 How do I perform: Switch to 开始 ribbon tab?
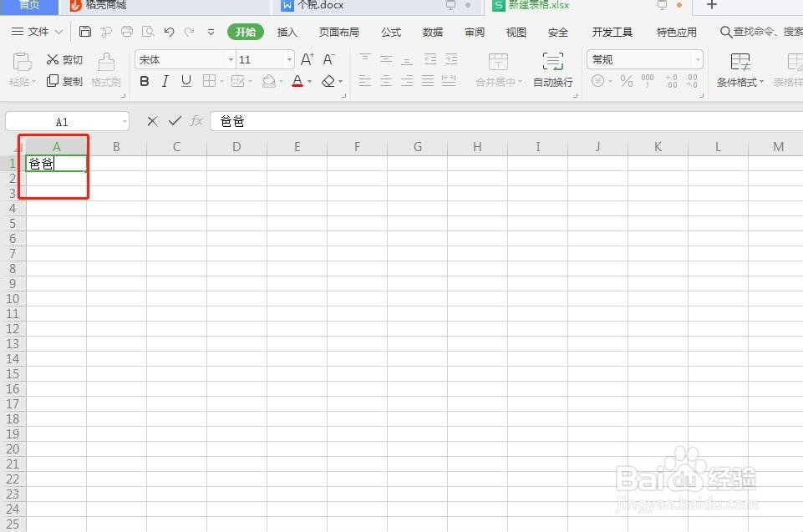tap(246, 32)
